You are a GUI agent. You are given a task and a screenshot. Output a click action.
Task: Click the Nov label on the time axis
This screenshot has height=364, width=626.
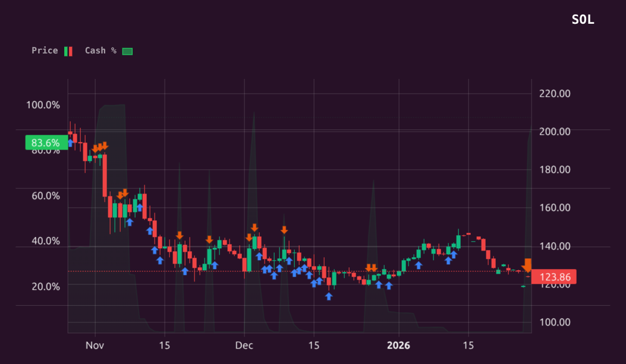pos(94,345)
